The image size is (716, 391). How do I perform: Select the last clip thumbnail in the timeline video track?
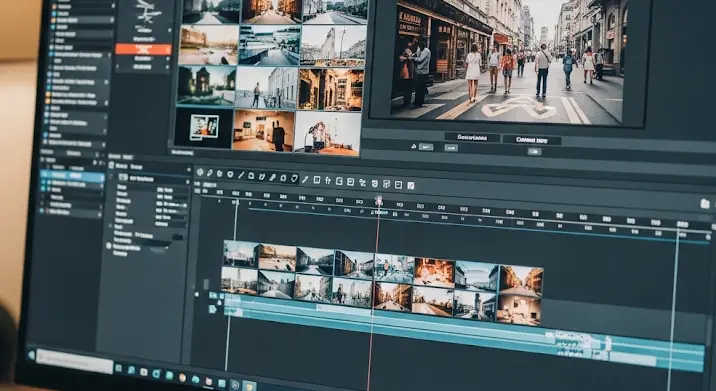click(x=518, y=310)
